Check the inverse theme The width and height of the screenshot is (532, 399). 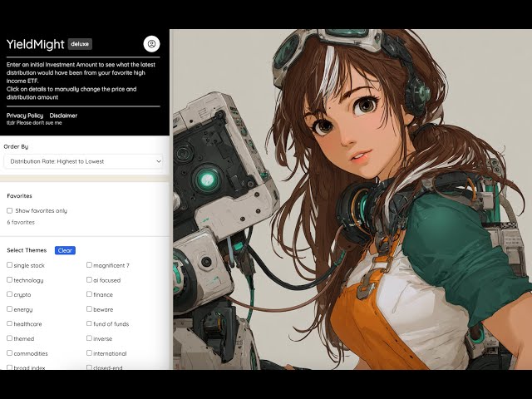[89, 338]
